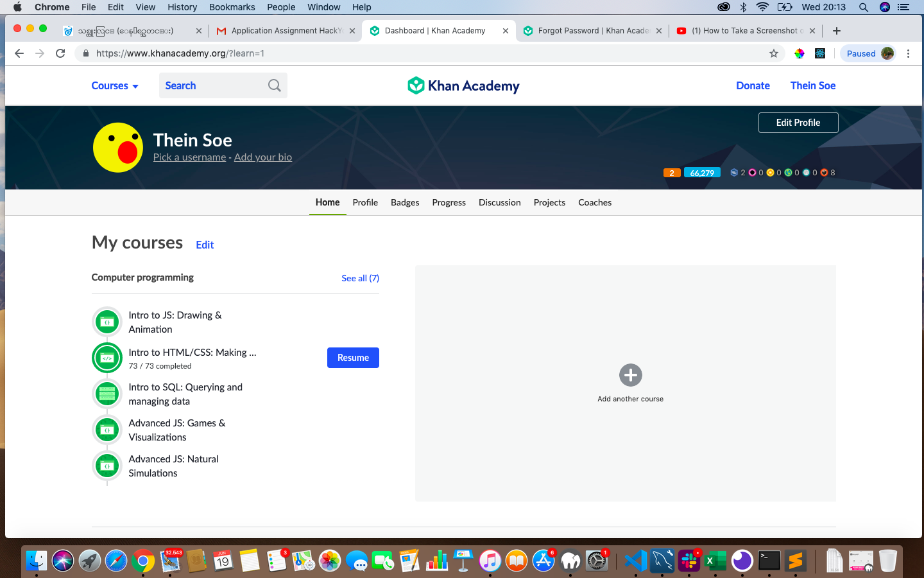Click the search magnifier icon in Khan Academy
The width and height of the screenshot is (924, 578).
275,85
